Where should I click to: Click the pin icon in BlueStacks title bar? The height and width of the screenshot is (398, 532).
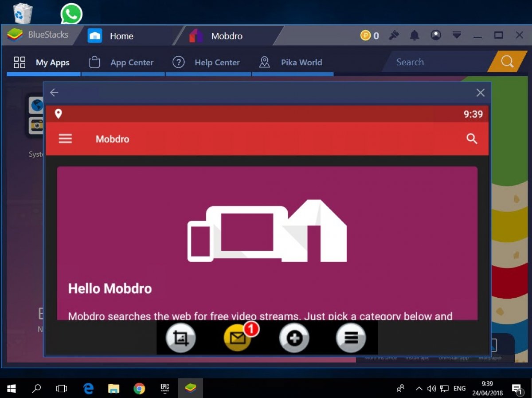(394, 35)
